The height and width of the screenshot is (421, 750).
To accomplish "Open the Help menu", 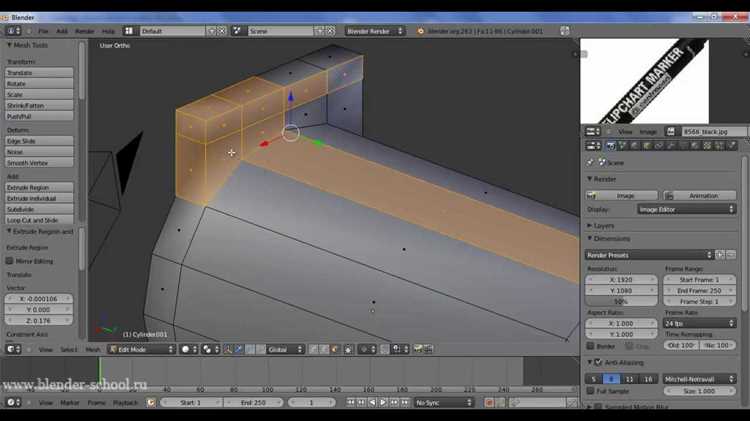I will coord(109,31).
